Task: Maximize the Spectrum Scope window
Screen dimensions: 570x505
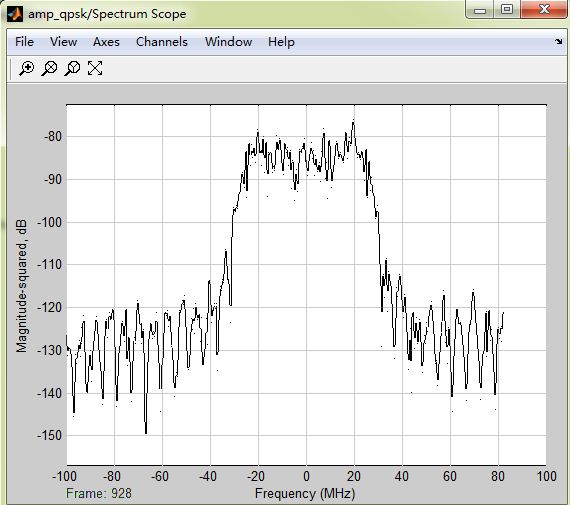Action: click(507, 9)
